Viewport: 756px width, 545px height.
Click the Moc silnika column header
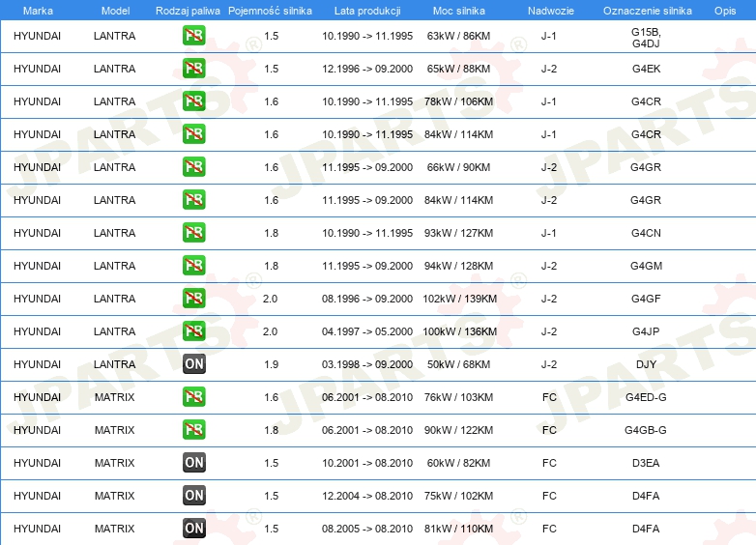click(x=459, y=11)
